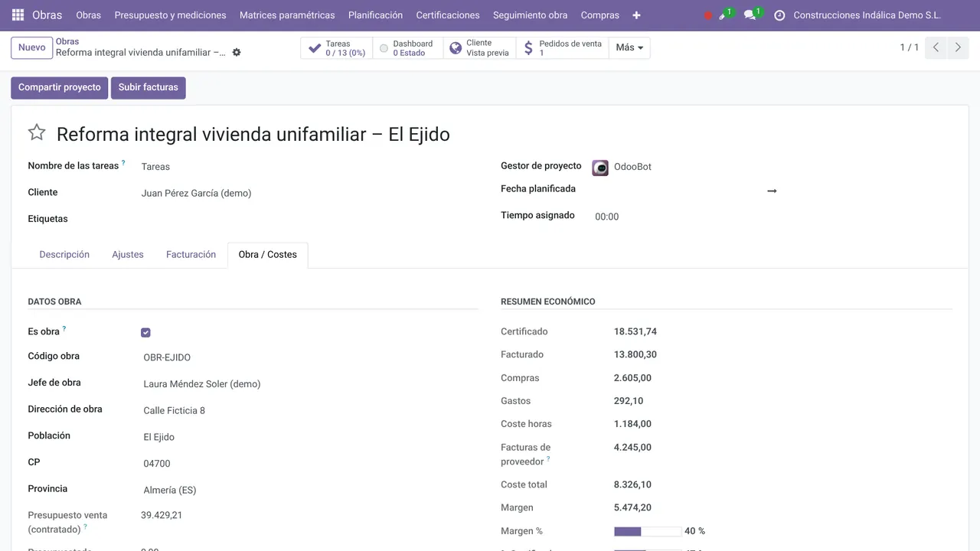980x551 pixels.
Task: Open Seguimiento obra menu
Action: (531, 15)
